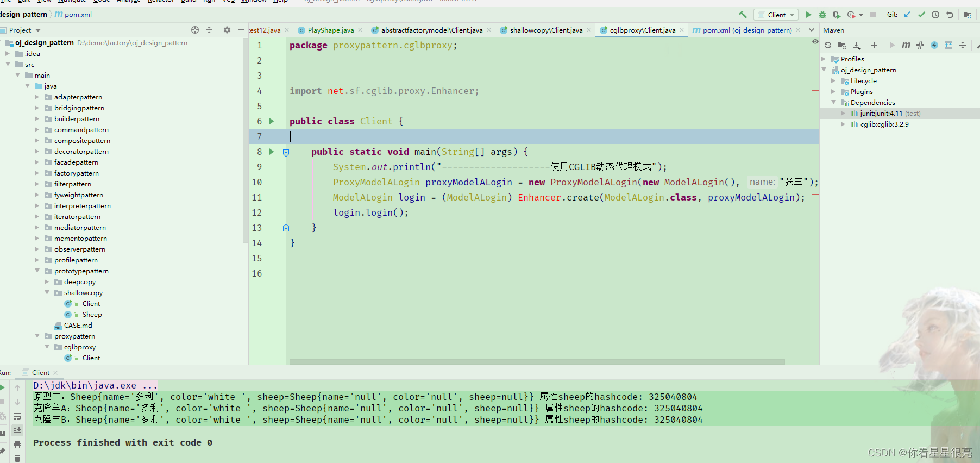Show Git history clock icon
This screenshot has width=980, height=463.
[935, 15]
